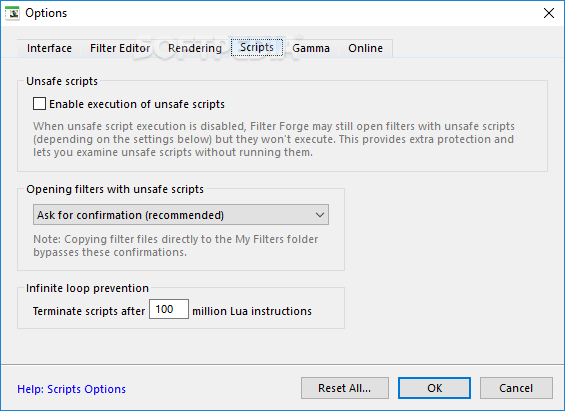The image size is (565, 411).
Task: Show the Gamma tab settings
Action: coord(311,48)
